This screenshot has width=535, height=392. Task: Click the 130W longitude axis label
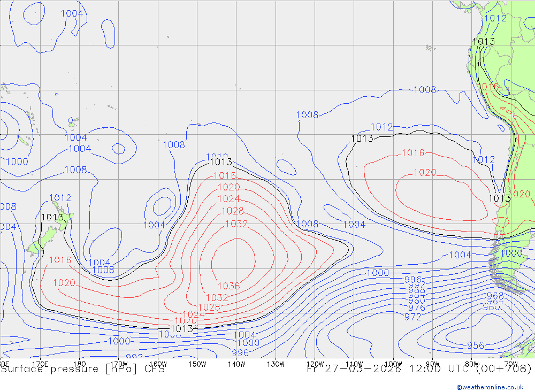276,364
